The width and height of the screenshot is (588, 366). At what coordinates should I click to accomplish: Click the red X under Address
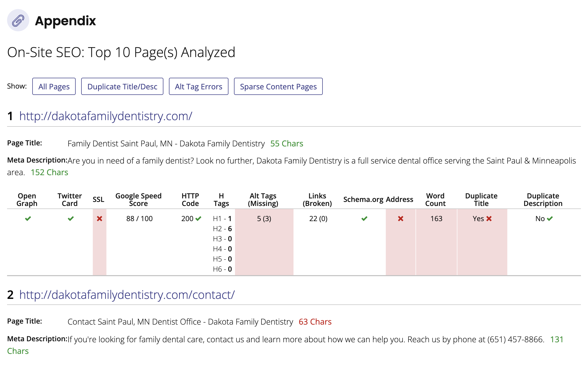click(x=401, y=219)
